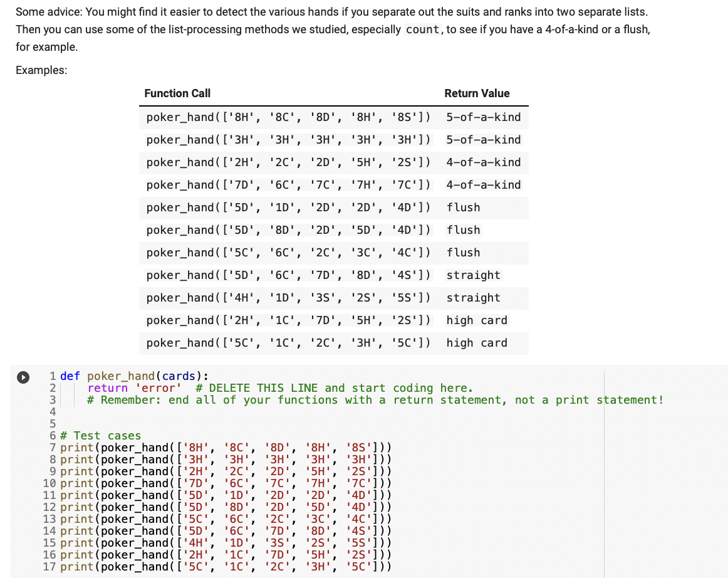Click 'flush' return value in the 5C, 6C row
The height and width of the screenshot is (578, 728).
click(x=464, y=253)
